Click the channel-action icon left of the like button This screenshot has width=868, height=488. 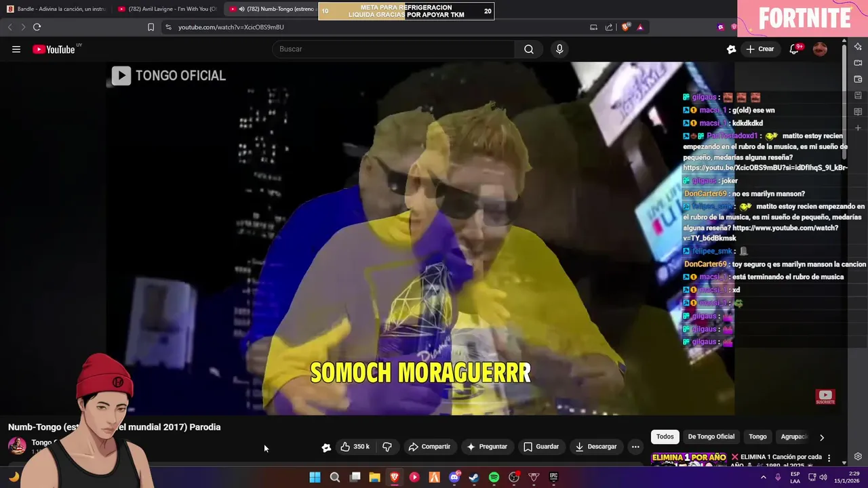326,447
